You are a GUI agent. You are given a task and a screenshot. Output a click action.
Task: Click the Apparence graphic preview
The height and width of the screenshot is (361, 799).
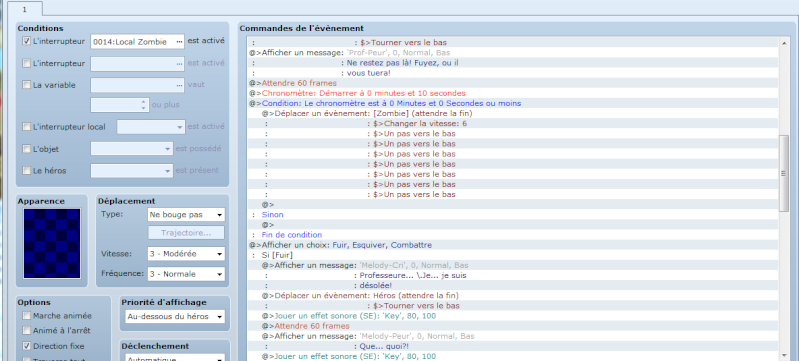(51, 243)
